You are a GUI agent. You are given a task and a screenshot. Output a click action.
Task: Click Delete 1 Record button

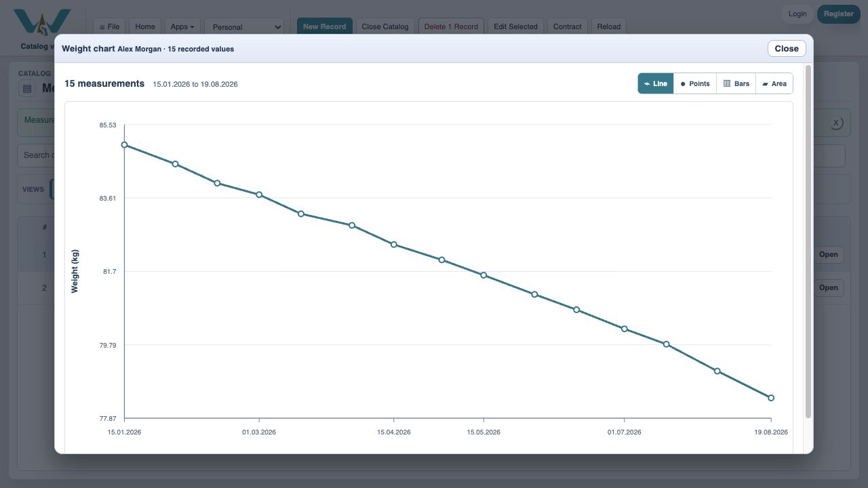[451, 26]
